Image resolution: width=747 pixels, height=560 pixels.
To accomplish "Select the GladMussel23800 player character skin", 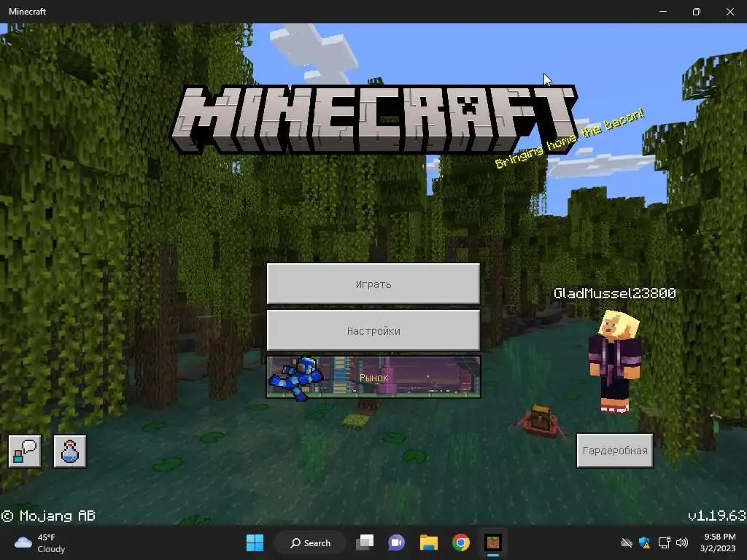I will (x=614, y=361).
